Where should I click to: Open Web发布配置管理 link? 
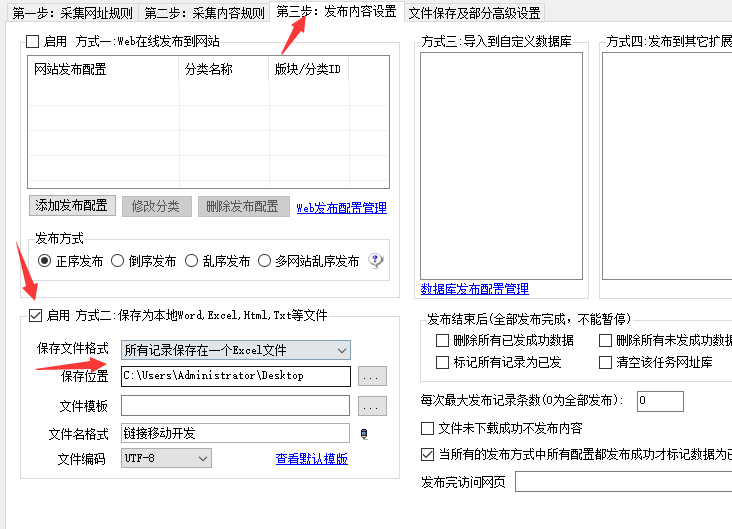coord(342,208)
